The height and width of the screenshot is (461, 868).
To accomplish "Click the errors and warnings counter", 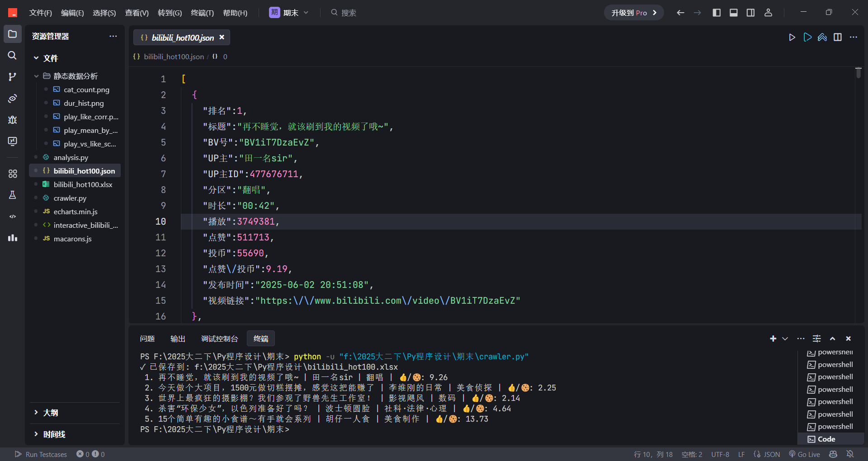I will pos(90,454).
